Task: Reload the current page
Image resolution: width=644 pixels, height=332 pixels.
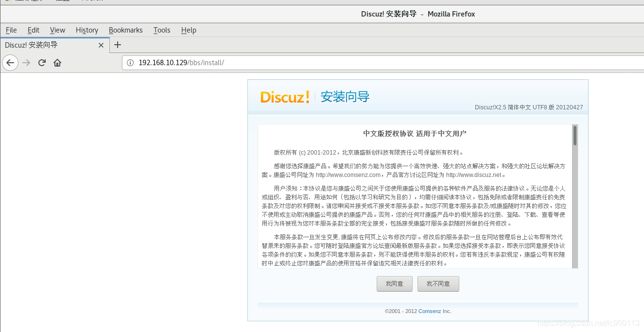Action: tap(42, 63)
